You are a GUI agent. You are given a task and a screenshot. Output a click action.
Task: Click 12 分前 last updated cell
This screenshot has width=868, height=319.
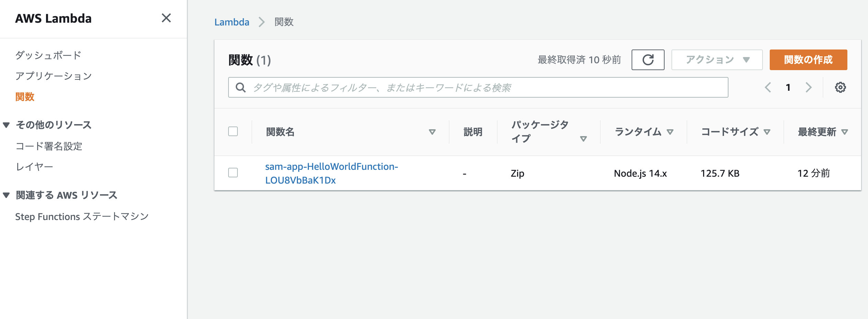(x=813, y=173)
